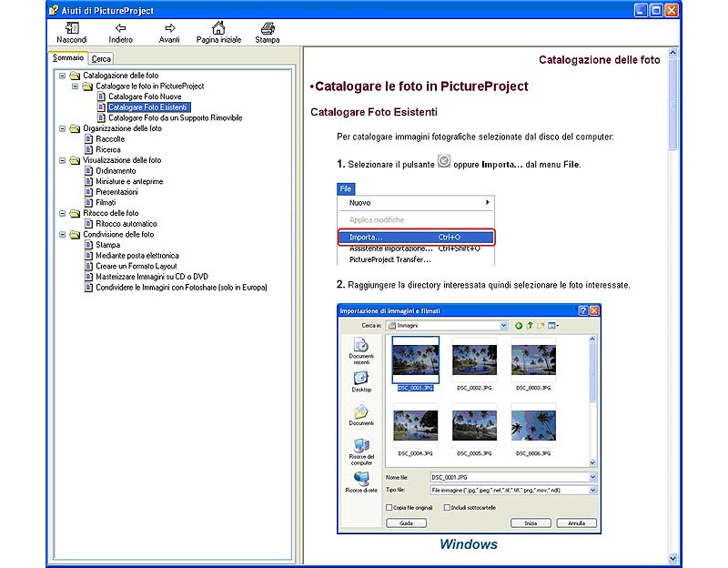Click Documenti recenti shortcut icon
This screenshot has height=568, width=728.
pos(361,345)
